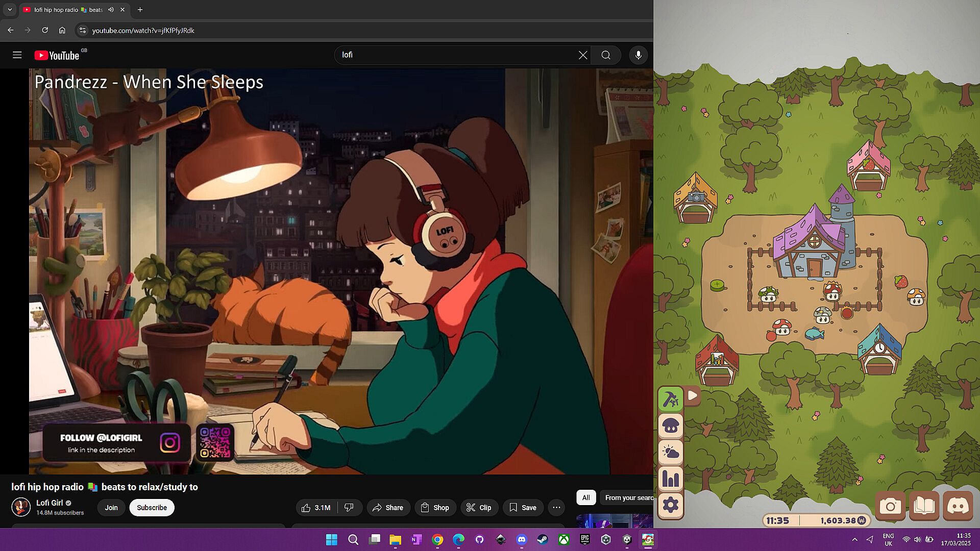Click the in-game camera screenshot button
This screenshot has height=551, width=980.
coord(890,506)
